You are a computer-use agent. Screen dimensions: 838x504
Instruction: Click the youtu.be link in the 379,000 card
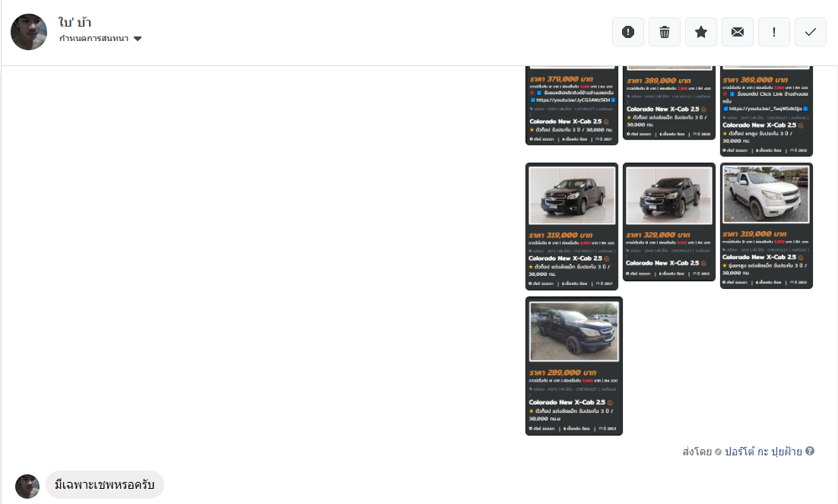(x=573, y=100)
